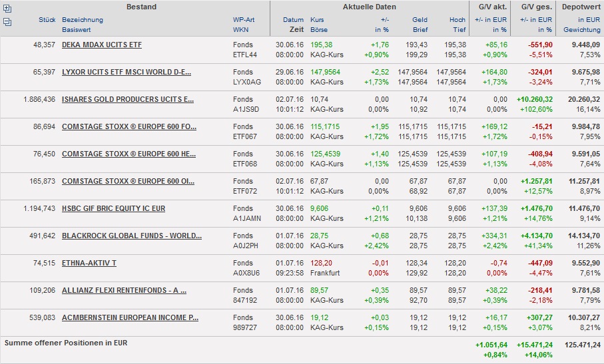The height and width of the screenshot is (364, 604).
Task: Open LYXOR UCITS ETF MSCI WORLD link
Action: 127,72
